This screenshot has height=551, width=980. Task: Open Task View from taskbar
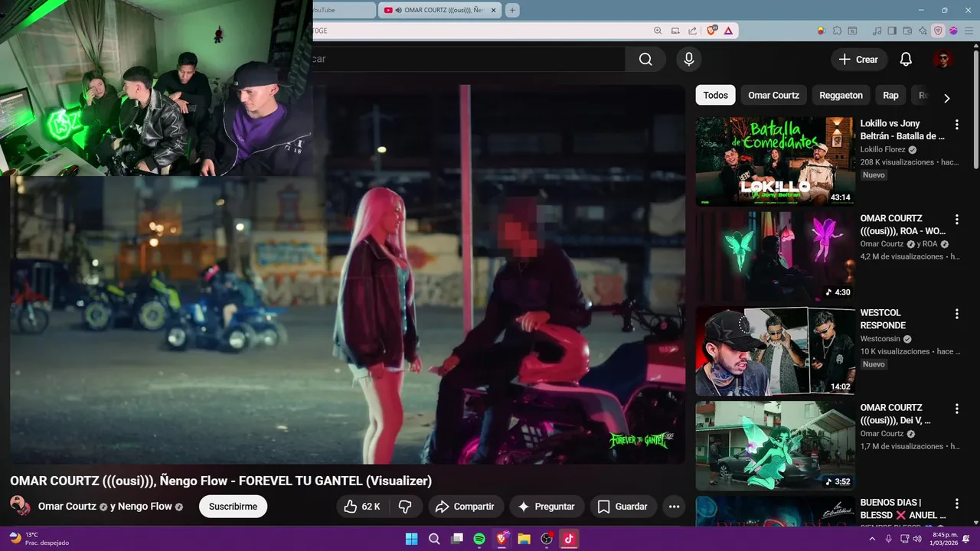(457, 539)
